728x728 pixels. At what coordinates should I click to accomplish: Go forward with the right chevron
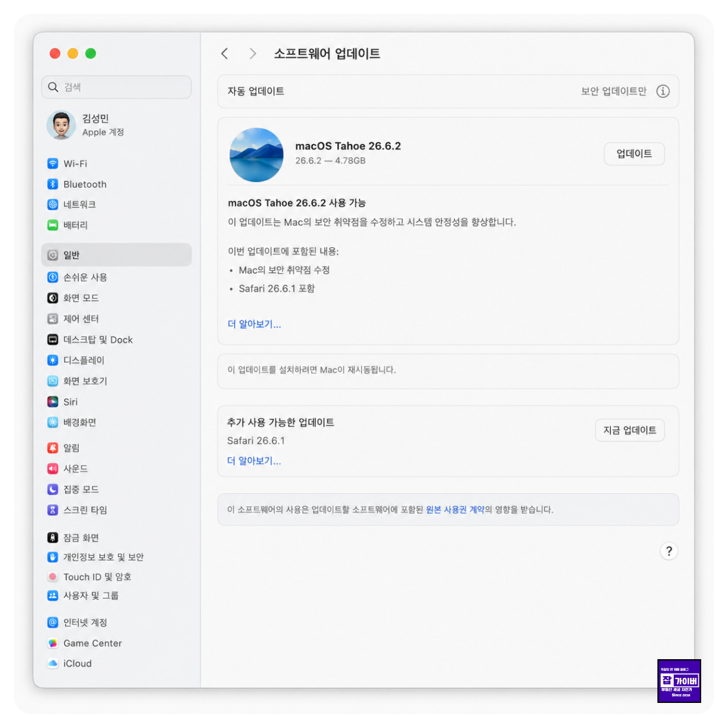tap(253, 54)
